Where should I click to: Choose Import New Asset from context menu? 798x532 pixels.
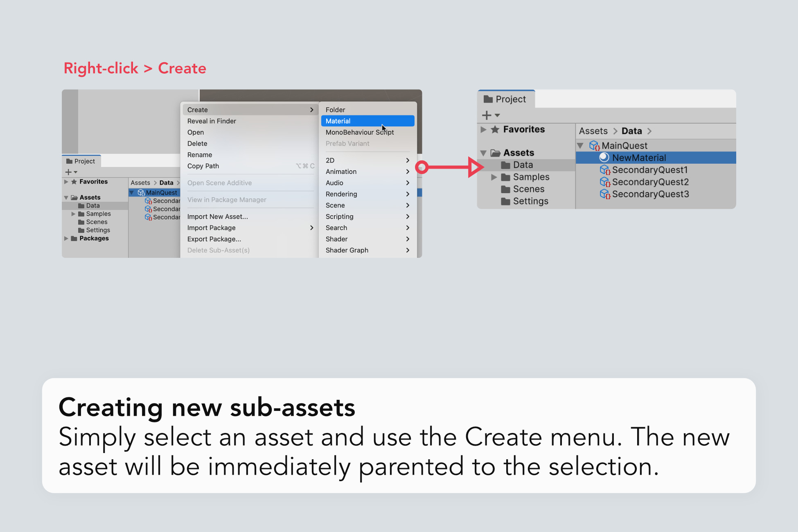point(217,217)
